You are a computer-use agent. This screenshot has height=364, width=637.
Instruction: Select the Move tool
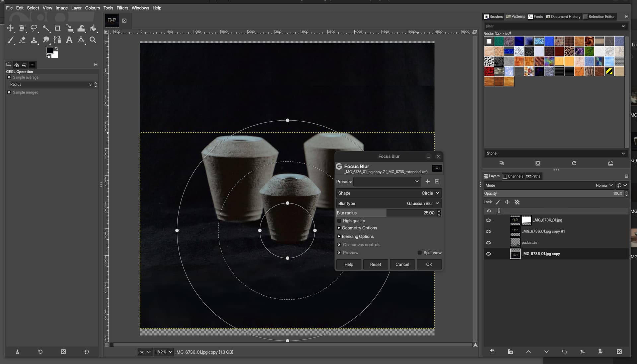(x=10, y=28)
